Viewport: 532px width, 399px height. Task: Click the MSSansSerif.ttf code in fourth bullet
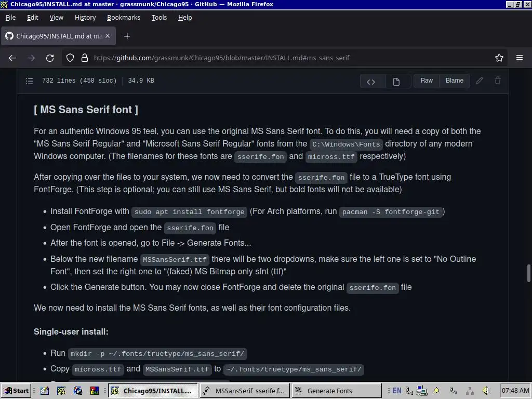[x=175, y=260]
